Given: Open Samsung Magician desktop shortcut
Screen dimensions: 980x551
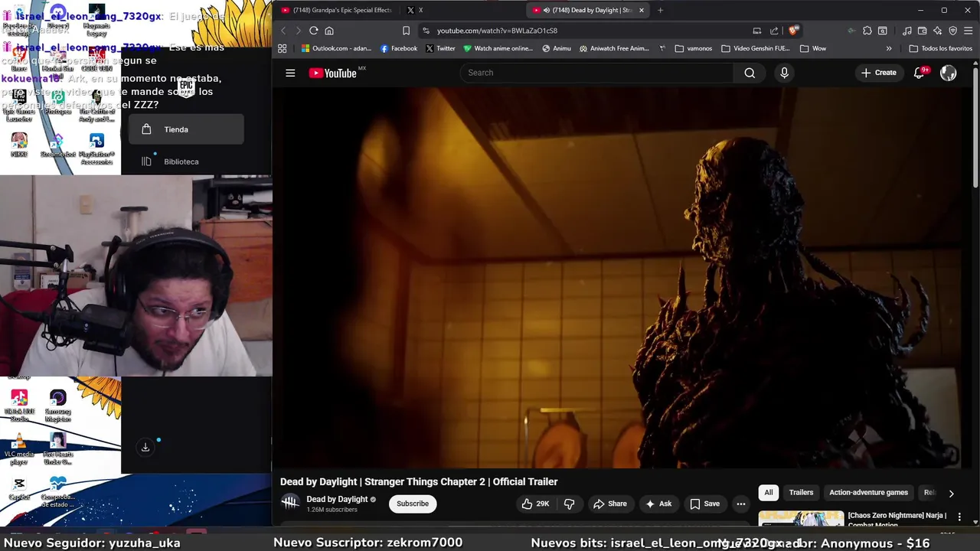Looking at the screenshot, I should pos(58,406).
